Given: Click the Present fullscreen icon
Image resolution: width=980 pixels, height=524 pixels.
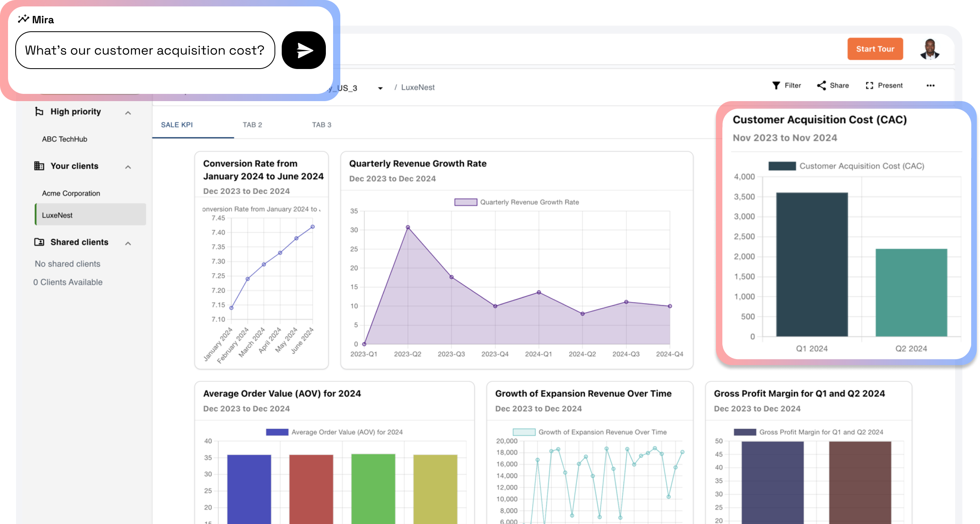Looking at the screenshot, I should click(x=870, y=85).
